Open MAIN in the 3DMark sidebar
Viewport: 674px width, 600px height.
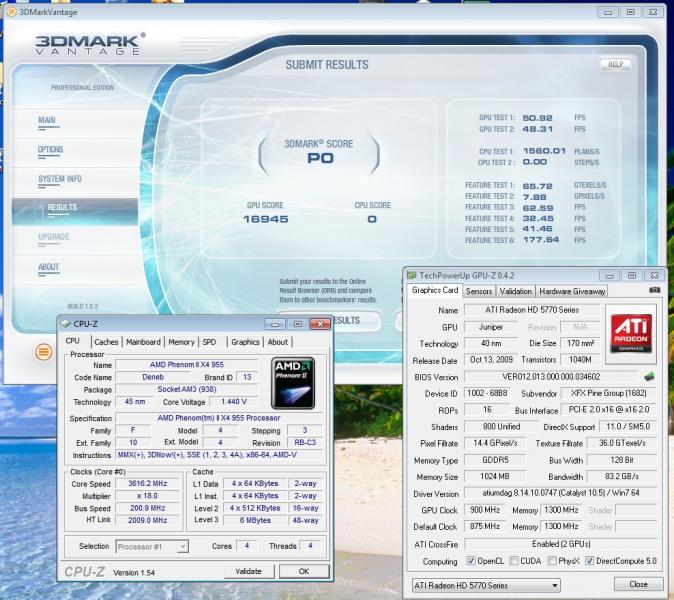click(x=47, y=120)
